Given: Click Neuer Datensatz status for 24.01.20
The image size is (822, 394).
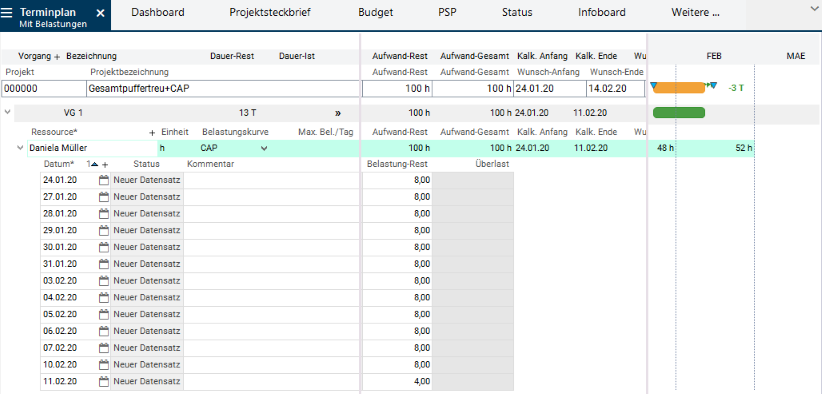Looking at the screenshot, I should click(x=147, y=180).
